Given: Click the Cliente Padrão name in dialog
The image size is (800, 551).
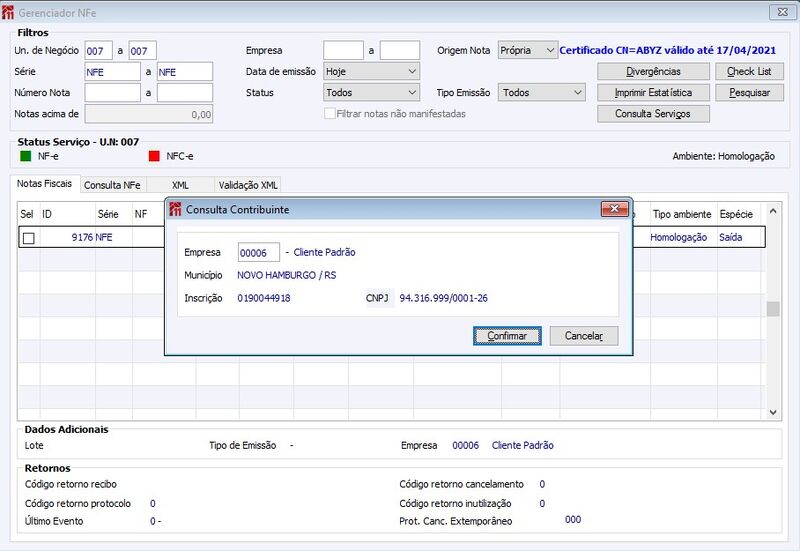Looking at the screenshot, I should click(x=324, y=252).
